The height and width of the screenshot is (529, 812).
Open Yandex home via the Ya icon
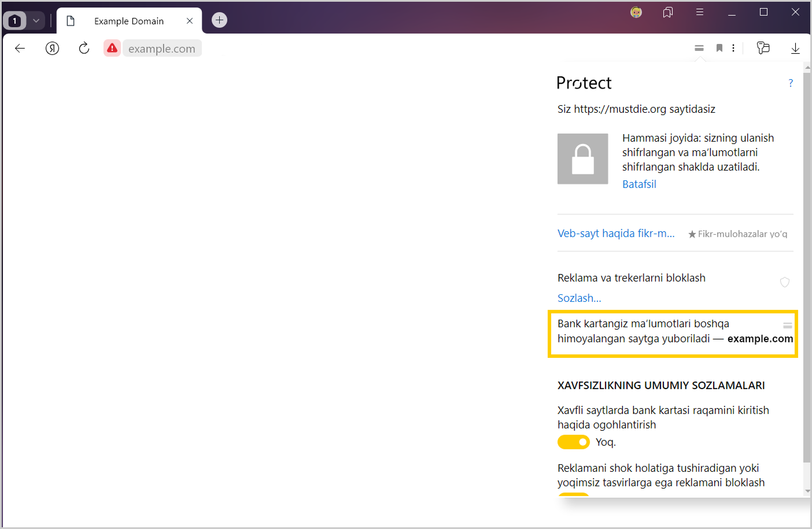52,49
